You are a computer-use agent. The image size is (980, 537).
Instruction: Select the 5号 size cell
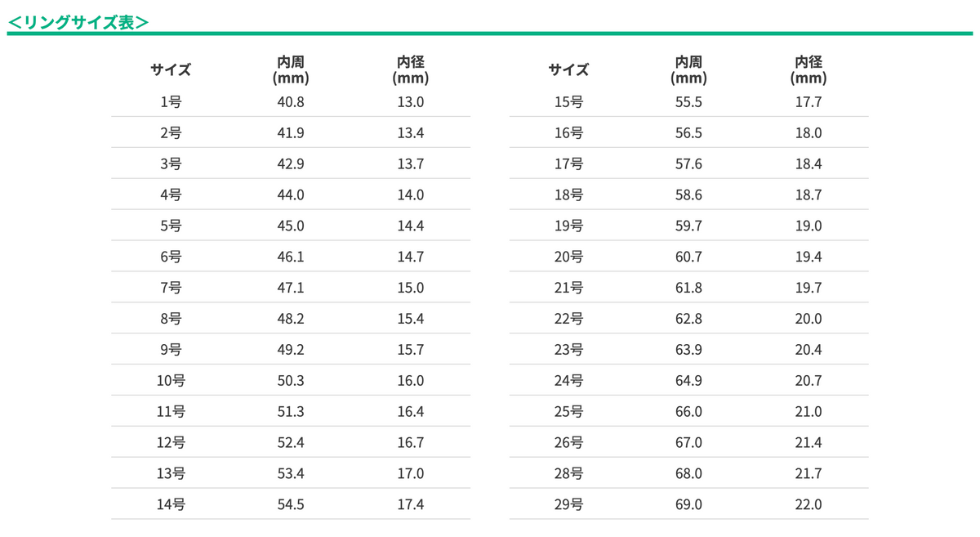click(x=171, y=226)
